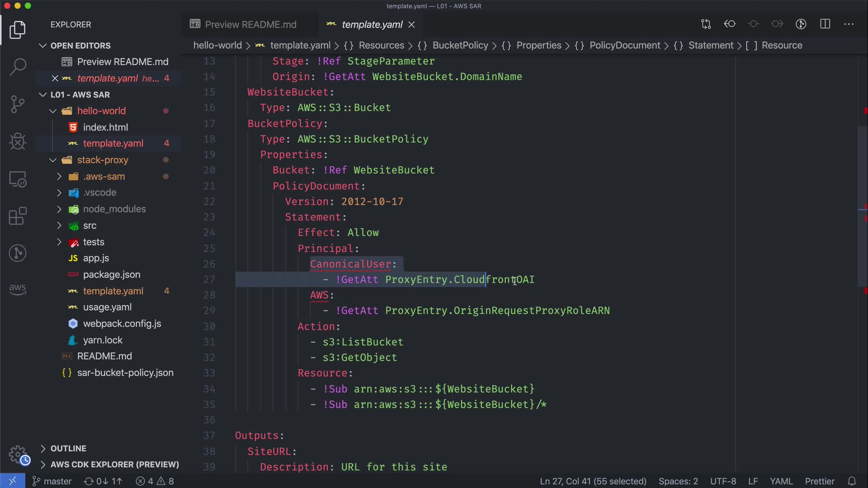Image resolution: width=868 pixels, height=488 pixels.
Task: Close the template.yaml editor tab
Action: [x=411, y=25]
